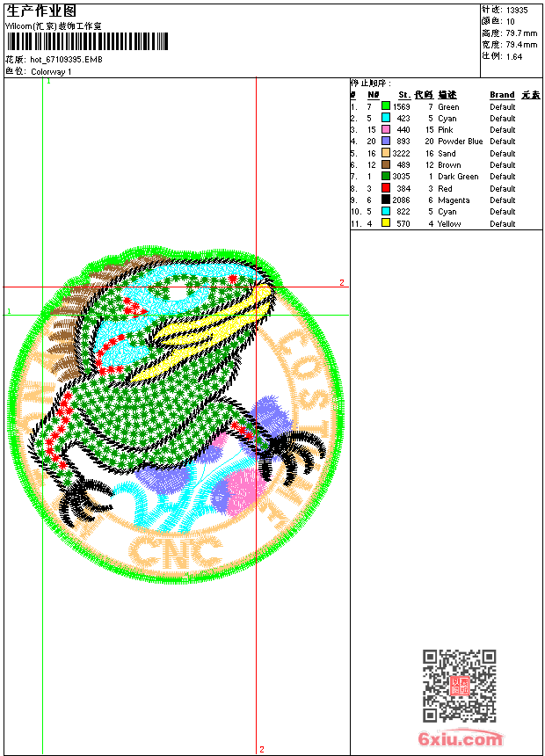Click the scale value 1.64
Image resolution: width=545 pixels, height=756 pixels.
coord(514,56)
